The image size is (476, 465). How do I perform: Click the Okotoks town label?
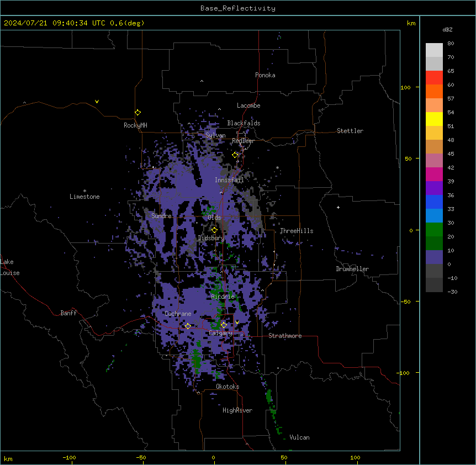(x=228, y=387)
